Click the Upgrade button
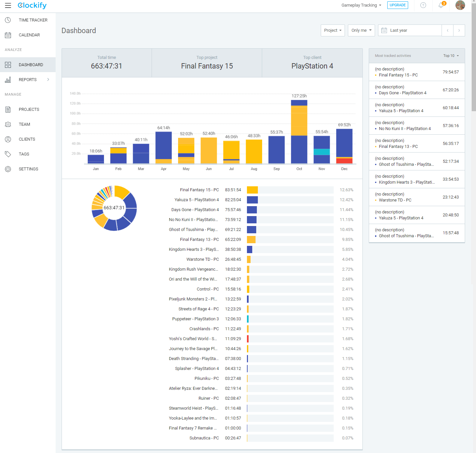This screenshot has height=453, width=476. coord(398,5)
